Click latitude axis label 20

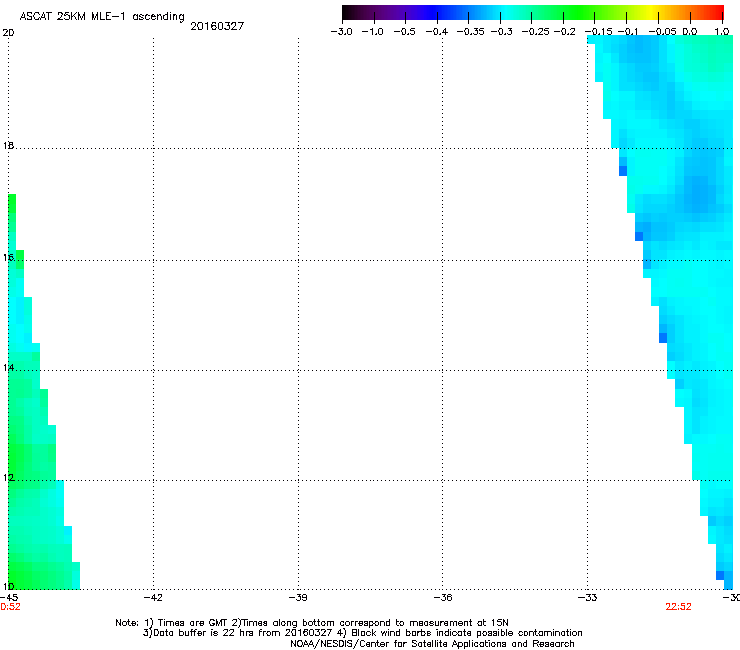click(x=8, y=33)
